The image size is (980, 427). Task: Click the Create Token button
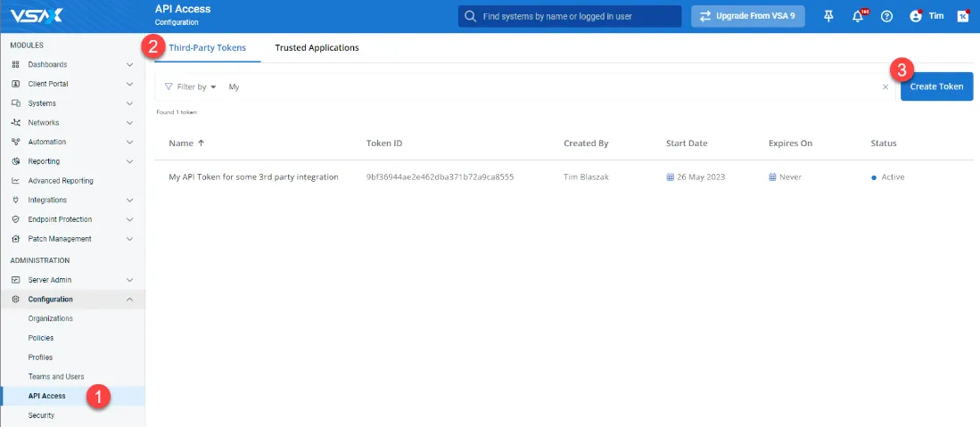pos(936,86)
